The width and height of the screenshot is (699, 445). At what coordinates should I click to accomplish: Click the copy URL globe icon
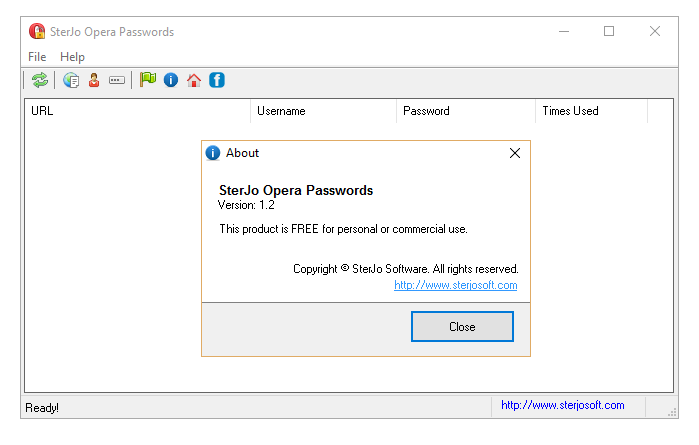(71, 81)
